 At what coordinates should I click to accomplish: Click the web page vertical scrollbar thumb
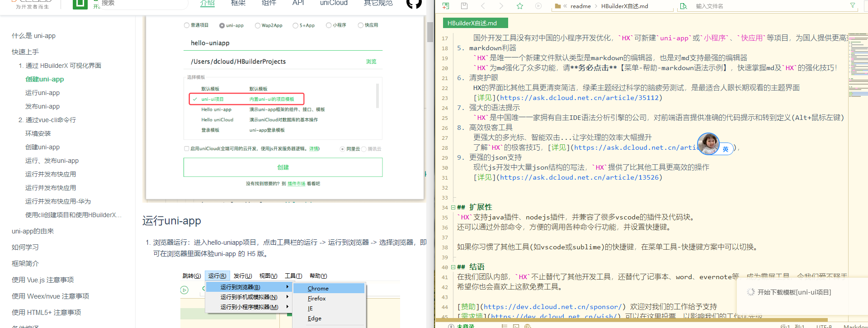coord(430,32)
